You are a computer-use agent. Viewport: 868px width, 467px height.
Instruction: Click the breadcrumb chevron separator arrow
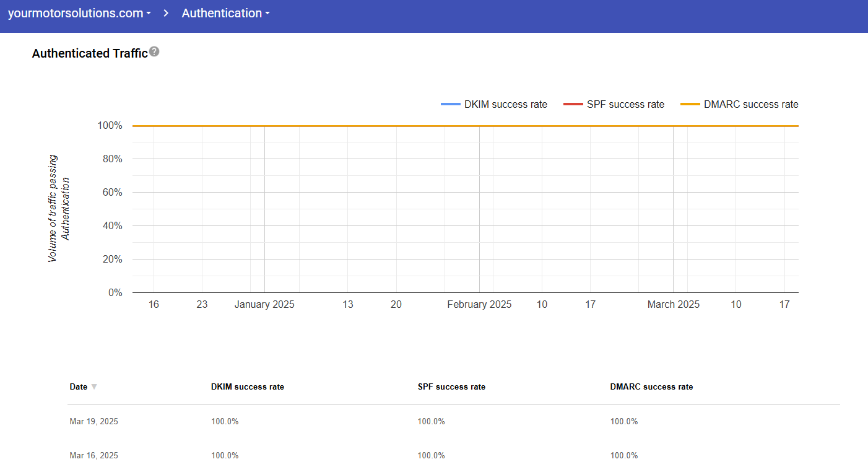(166, 13)
